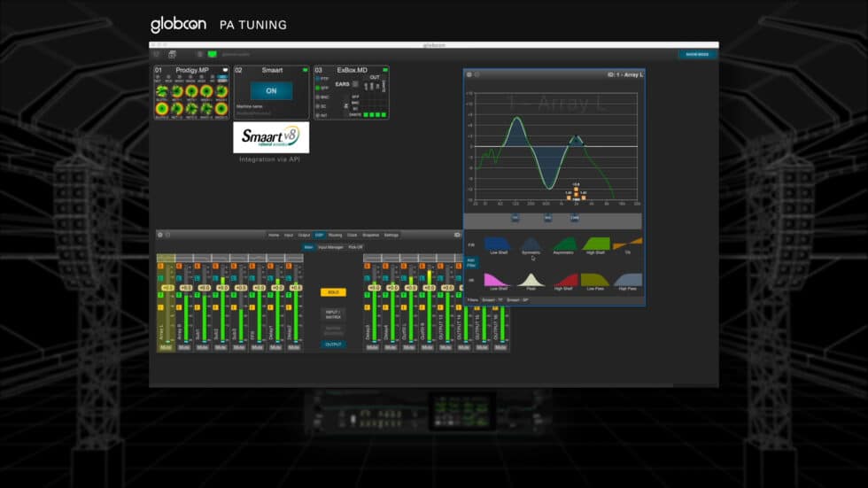Viewport: 868px width, 488px height.
Task: Toggle the Smaart ON switch
Action: click(271, 90)
